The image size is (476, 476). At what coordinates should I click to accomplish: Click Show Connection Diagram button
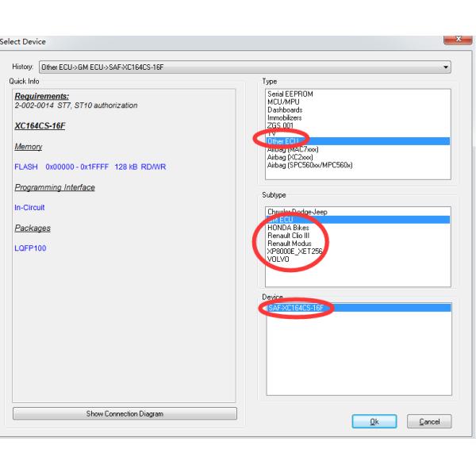coord(125,414)
